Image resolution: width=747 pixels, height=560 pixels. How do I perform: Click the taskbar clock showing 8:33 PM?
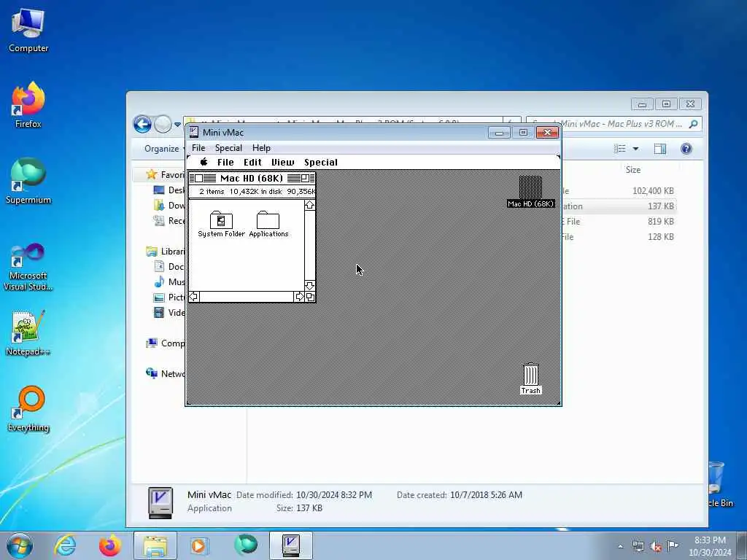710,546
